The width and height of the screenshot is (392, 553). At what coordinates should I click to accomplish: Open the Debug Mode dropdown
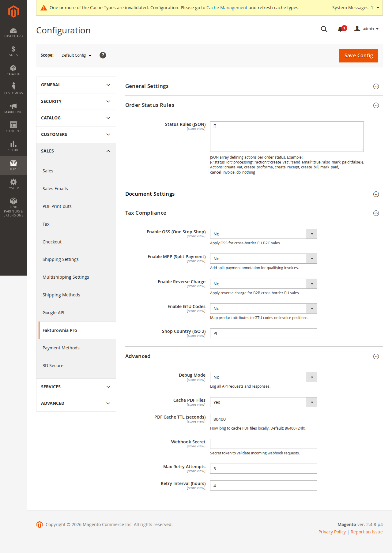click(x=263, y=377)
